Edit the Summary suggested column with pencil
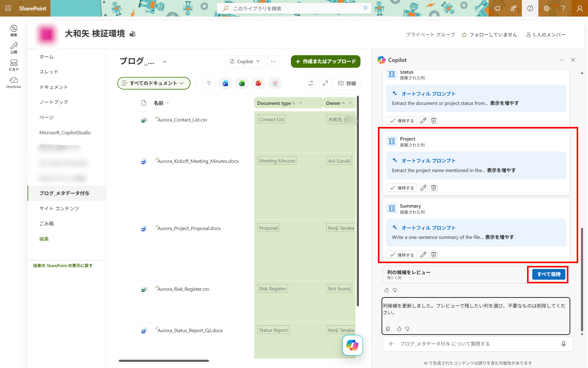This screenshot has width=588, height=368. pos(423,255)
